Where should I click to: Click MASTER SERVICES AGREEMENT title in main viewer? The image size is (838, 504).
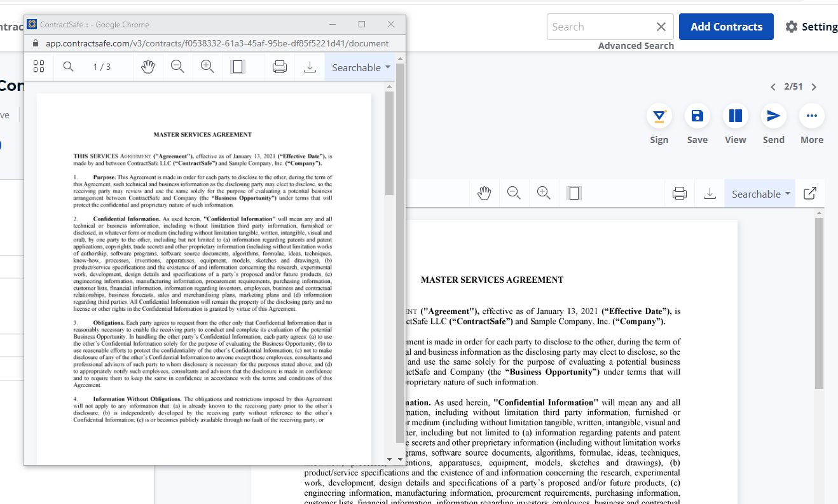492,280
